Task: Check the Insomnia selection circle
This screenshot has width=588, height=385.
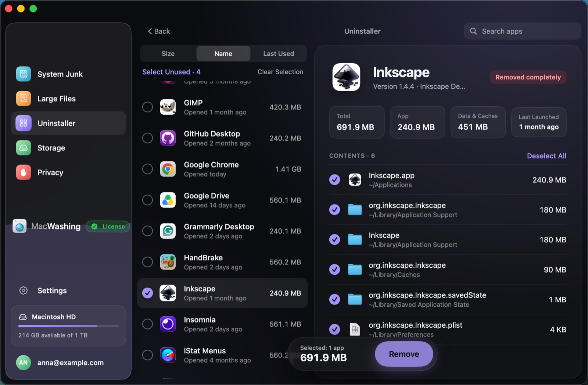Action: [147, 324]
